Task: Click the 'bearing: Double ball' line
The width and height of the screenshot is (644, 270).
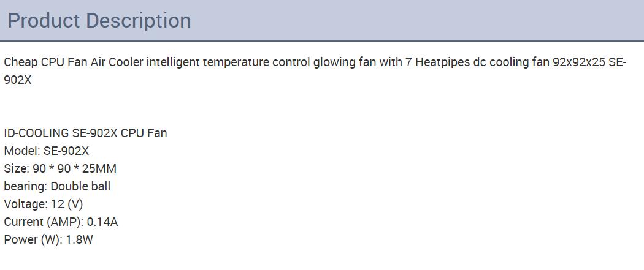Action: [57, 186]
